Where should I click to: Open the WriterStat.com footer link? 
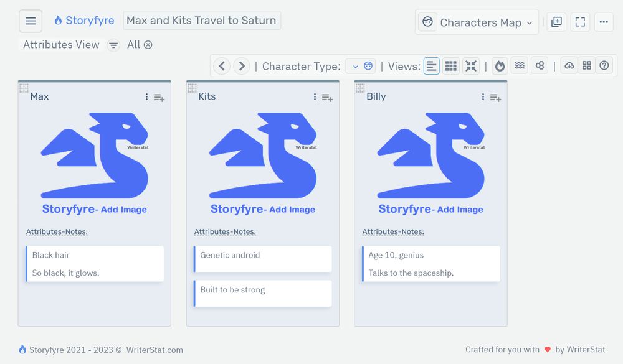point(154,350)
